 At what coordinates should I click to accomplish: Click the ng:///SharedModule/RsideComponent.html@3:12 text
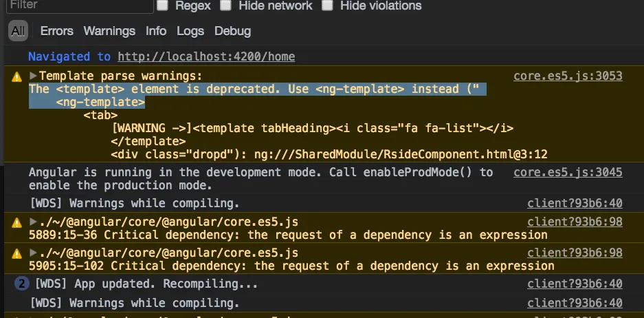401,155
